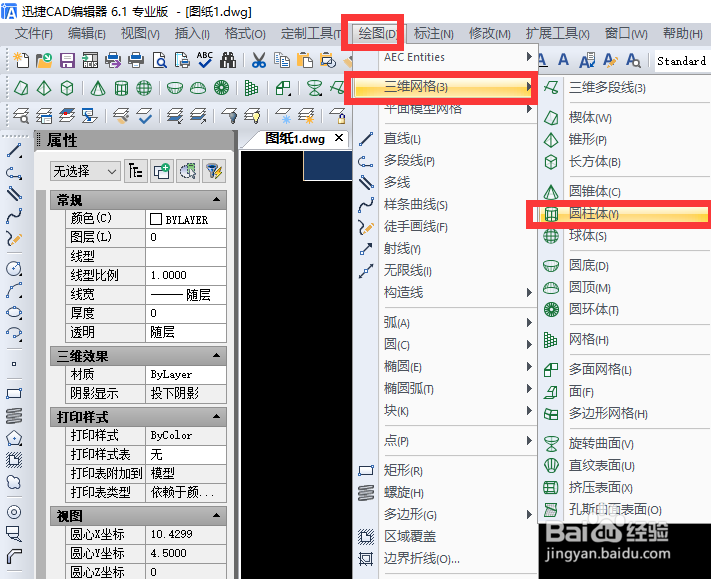This screenshot has width=711, height=579.
Task: Close the 图纸1.dwg tab
Action: click(x=339, y=138)
